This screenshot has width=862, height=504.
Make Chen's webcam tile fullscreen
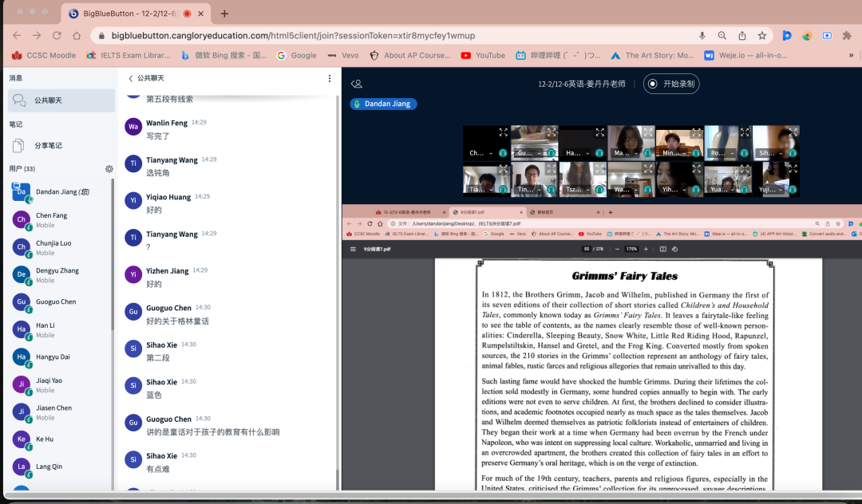tap(503, 132)
